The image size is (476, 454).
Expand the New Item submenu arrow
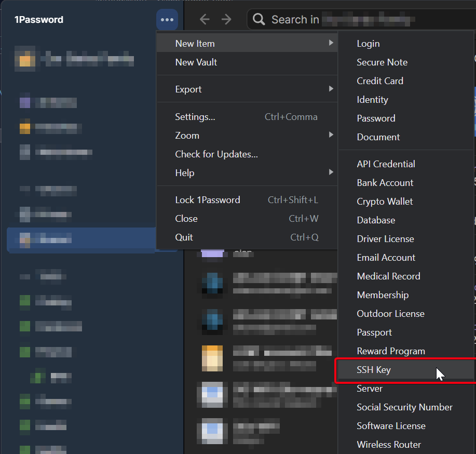[x=331, y=43]
